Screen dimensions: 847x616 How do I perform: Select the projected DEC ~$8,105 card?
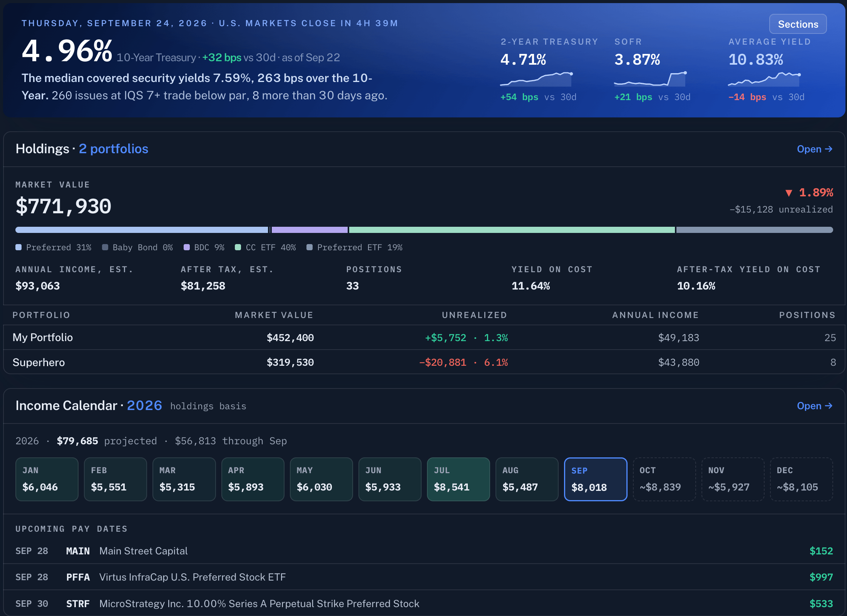pos(802,479)
